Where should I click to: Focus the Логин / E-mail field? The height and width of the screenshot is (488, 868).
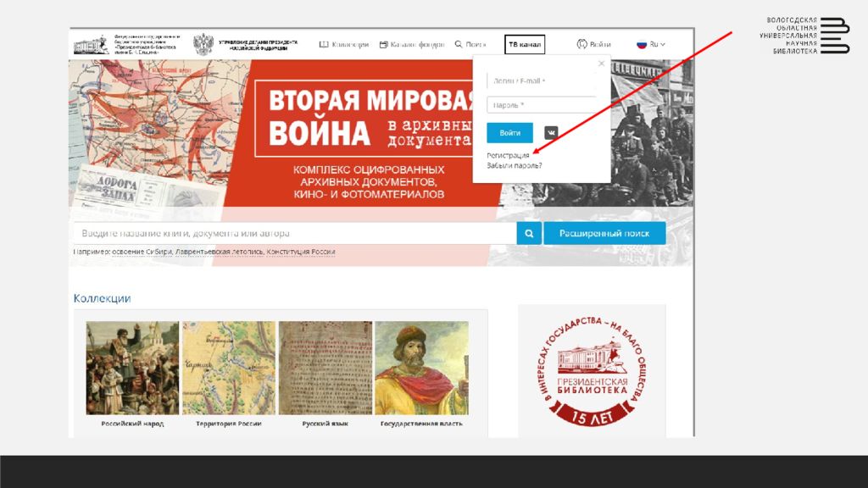(x=542, y=80)
